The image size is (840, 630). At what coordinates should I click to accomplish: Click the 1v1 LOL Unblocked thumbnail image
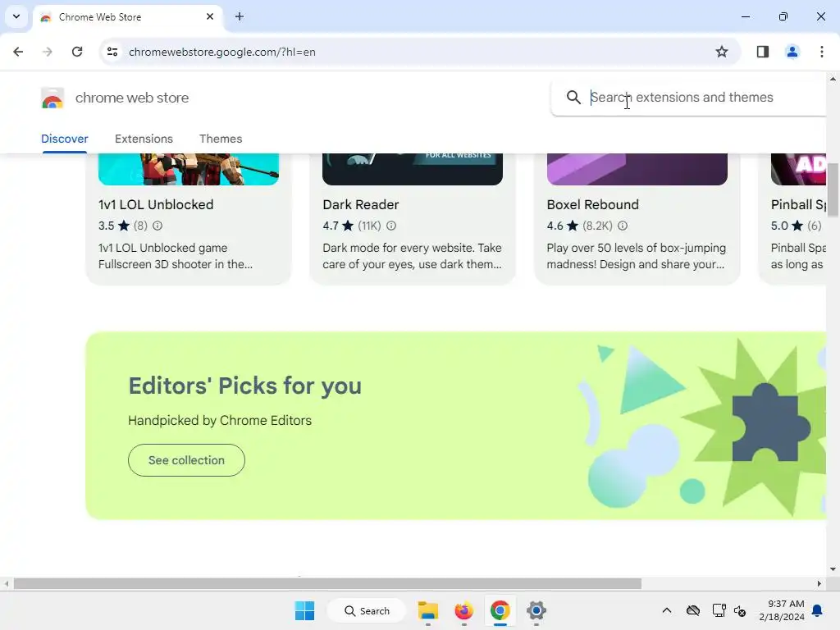pyautogui.click(x=189, y=169)
